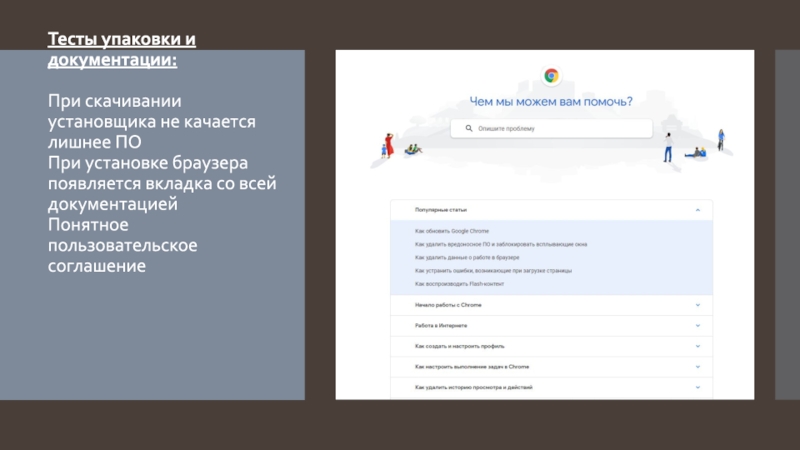Select the 'Популярные статьи' section header
This screenshot has width=800, height=450.
click(x=441, y=210)
